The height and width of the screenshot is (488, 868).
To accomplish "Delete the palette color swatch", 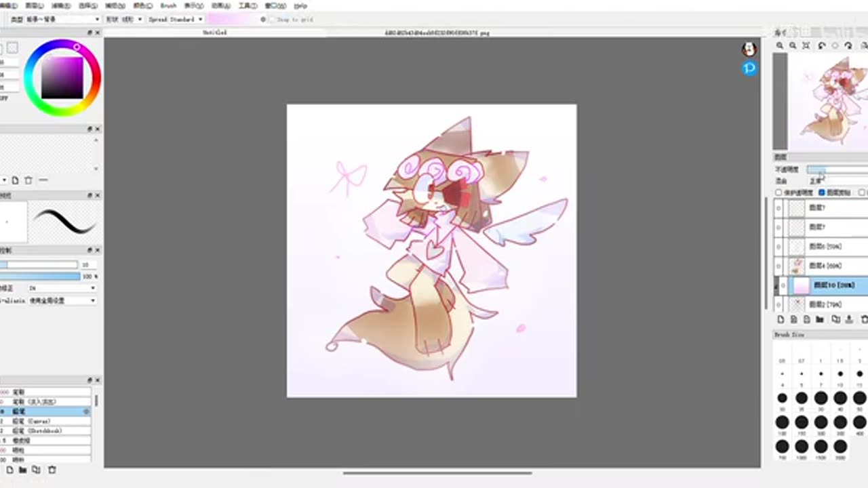I will pyautogui.click(x=28, y=180).
